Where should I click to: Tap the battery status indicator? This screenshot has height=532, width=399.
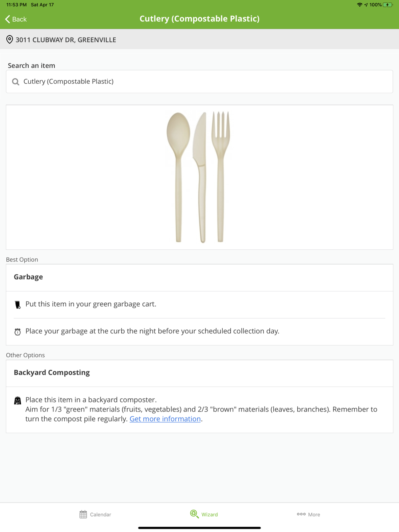tap(387, 5)
